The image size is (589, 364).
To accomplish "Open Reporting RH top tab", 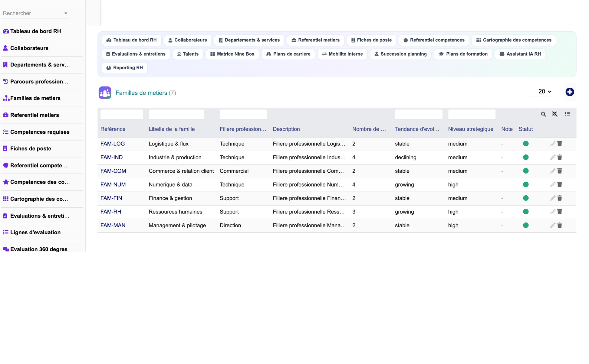I will (125, 67).
